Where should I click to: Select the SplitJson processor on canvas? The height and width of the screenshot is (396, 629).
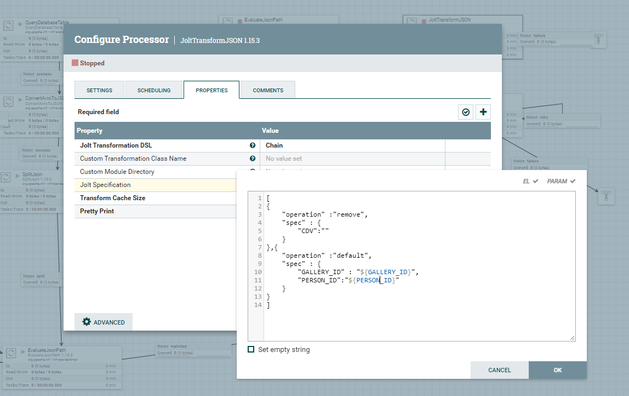pos(31,191)
